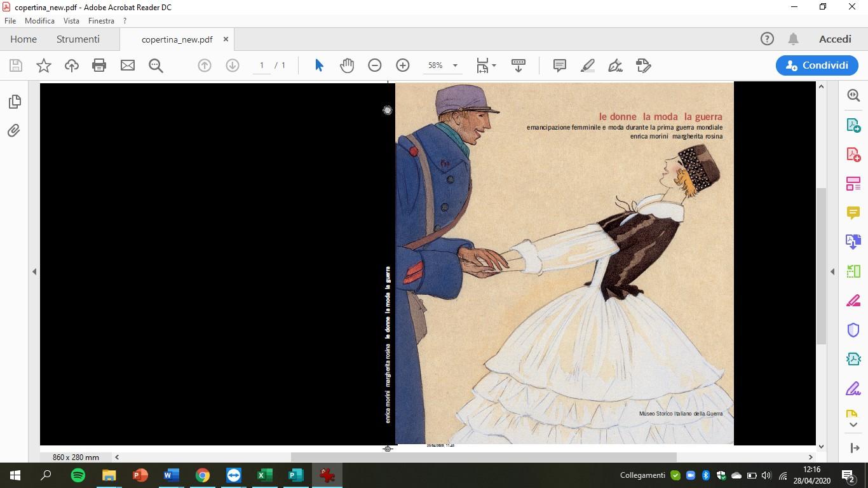Show more tools with the down chevron
868x488 pixels.
853,425
